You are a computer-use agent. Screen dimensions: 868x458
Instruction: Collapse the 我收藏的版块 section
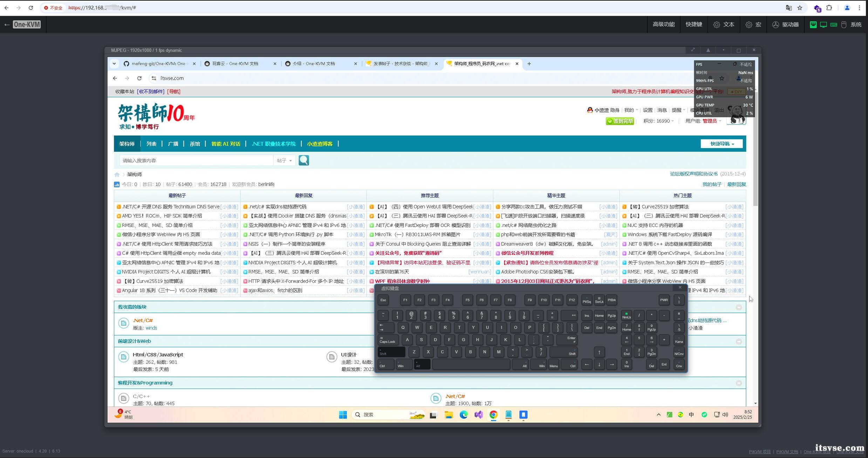[739, 307]
